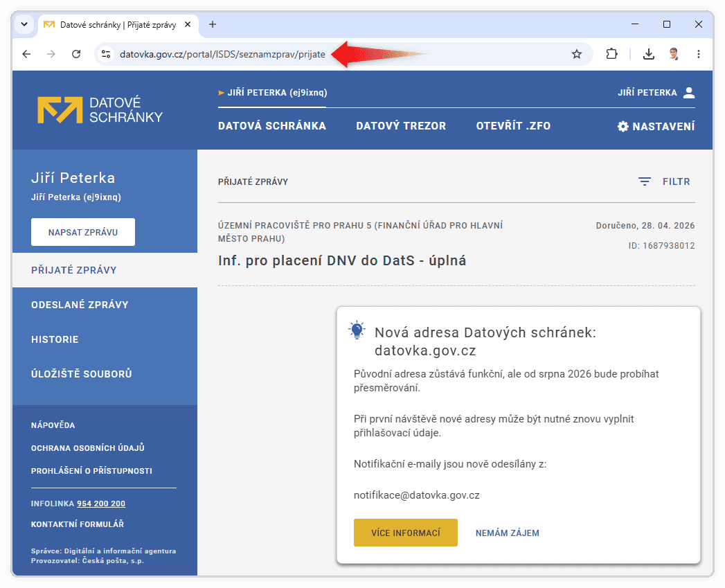Open NÁPOVĚDA help link

pyautogui.click(x=53, y=425)
